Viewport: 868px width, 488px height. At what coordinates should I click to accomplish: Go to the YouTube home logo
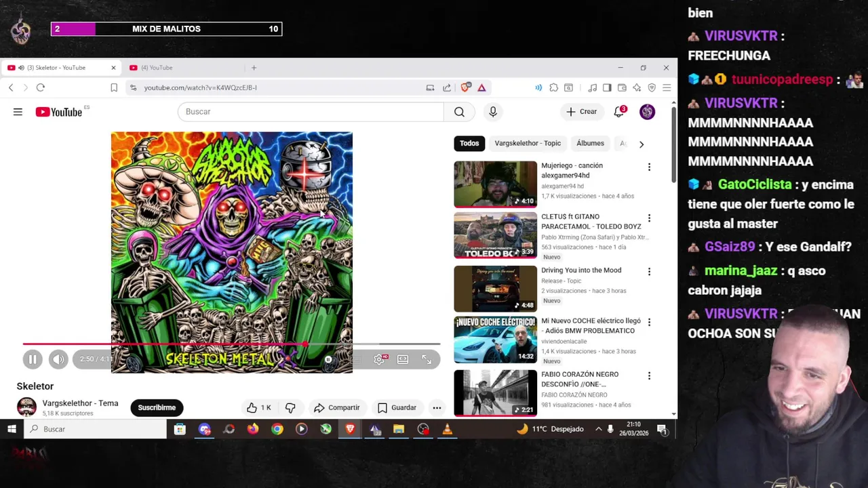coord(59,112)
